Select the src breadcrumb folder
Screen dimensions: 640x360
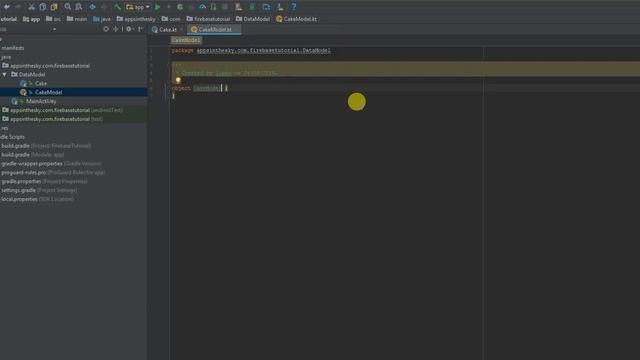(x=53, y=19)
